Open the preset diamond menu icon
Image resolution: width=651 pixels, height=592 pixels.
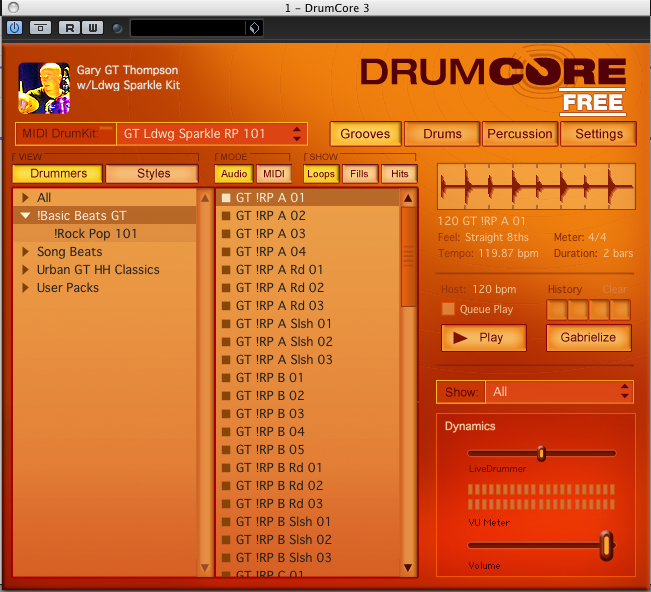click(x=254, y=28)
